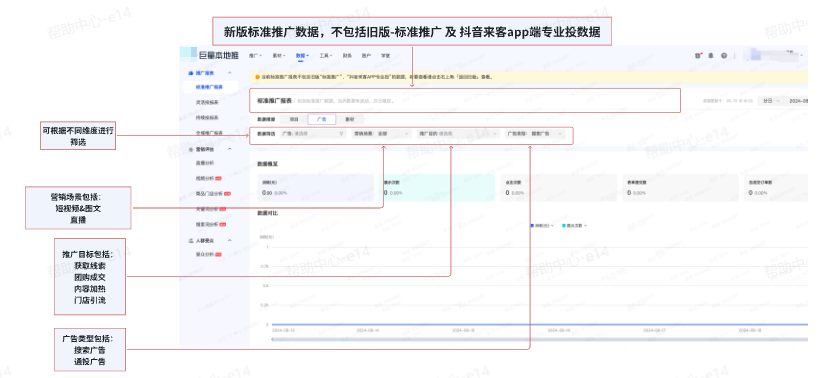Open the 数据 top menu

point(302,55)
